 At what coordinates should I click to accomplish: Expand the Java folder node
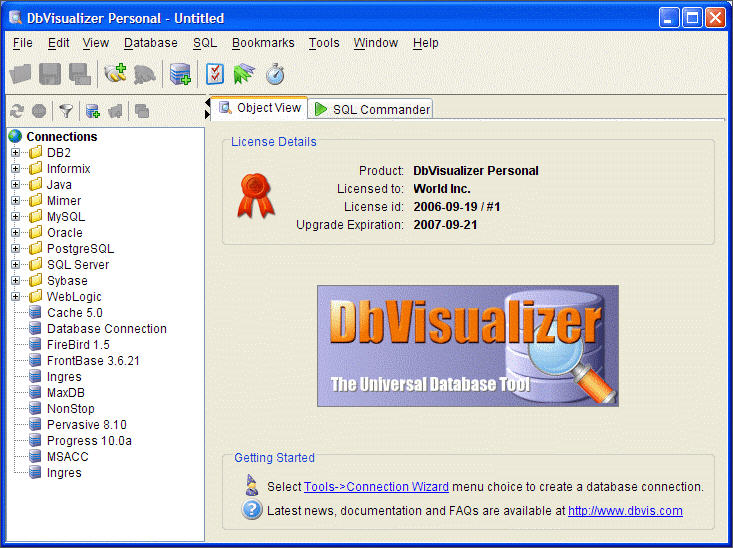click(x=15, y=184)
